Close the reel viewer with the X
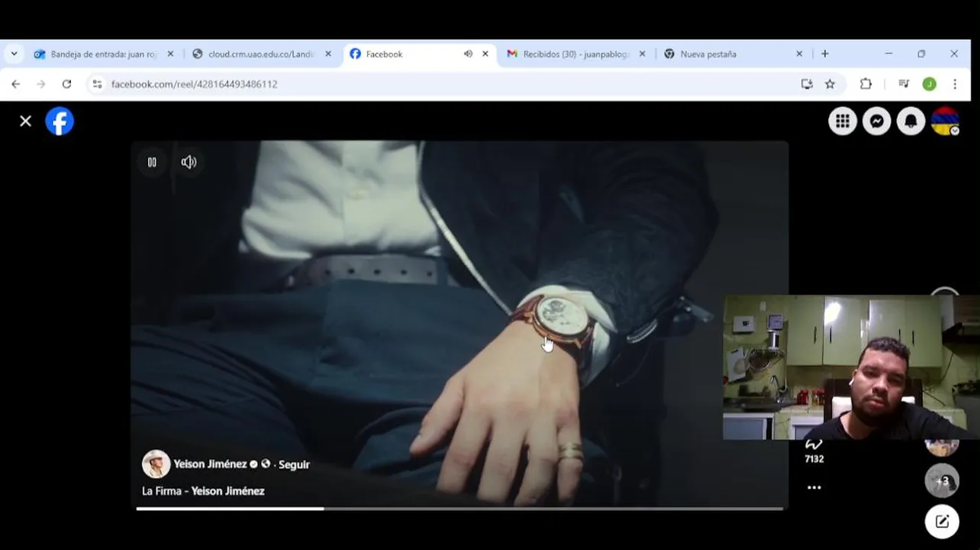Image resolution: width=980 pixels, height=550 pixels. click(25, 121)
